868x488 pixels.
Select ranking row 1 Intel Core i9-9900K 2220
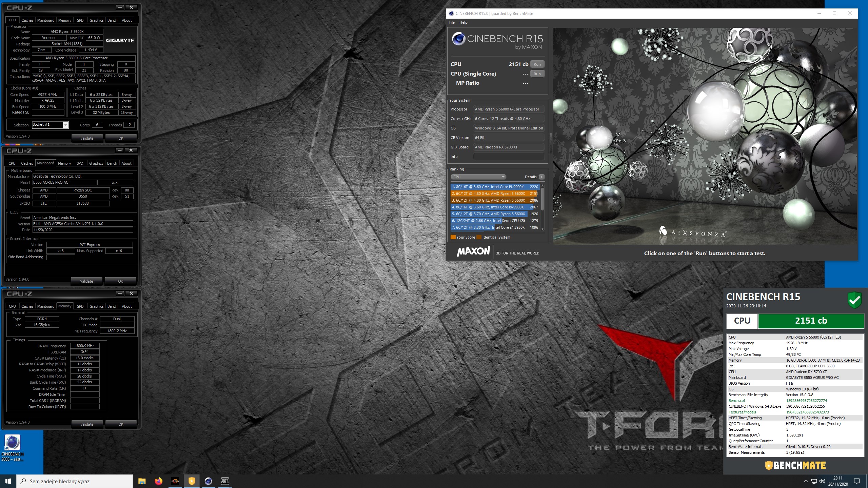pos(495,187)
